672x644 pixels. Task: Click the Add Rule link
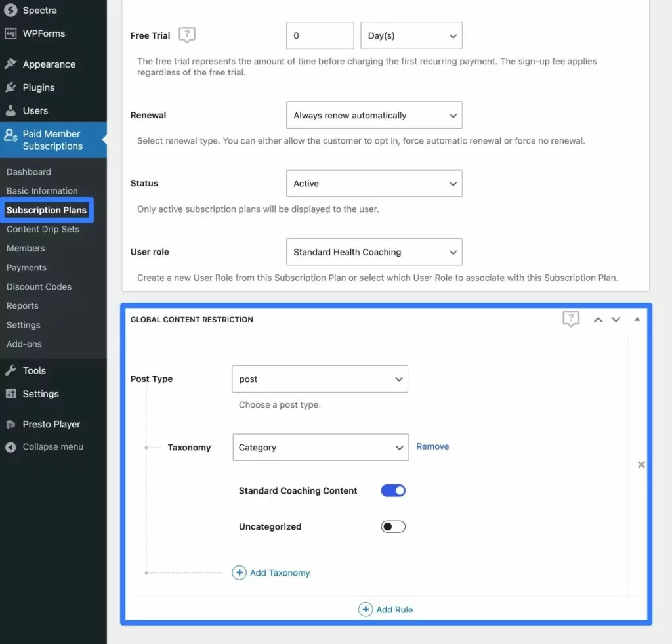point(394,609)
